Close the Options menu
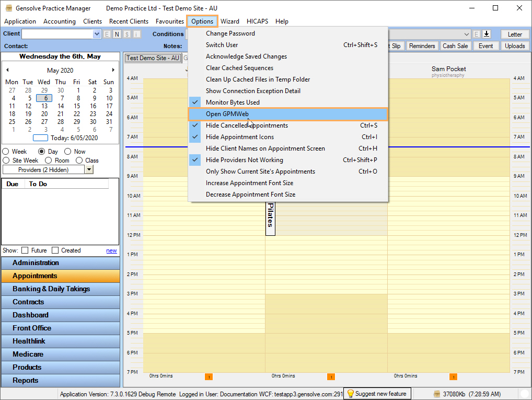The image size is (532, 400). point(202,21)
